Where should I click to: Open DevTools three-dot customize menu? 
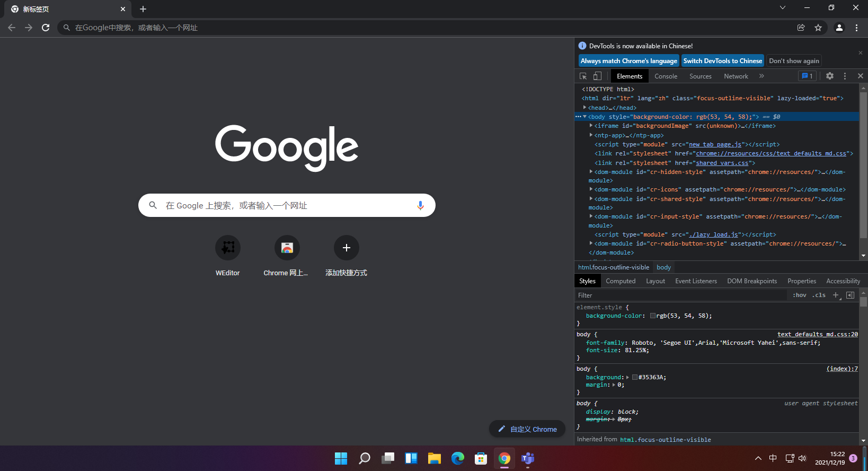pyautogui.click(x=845, y=76)
